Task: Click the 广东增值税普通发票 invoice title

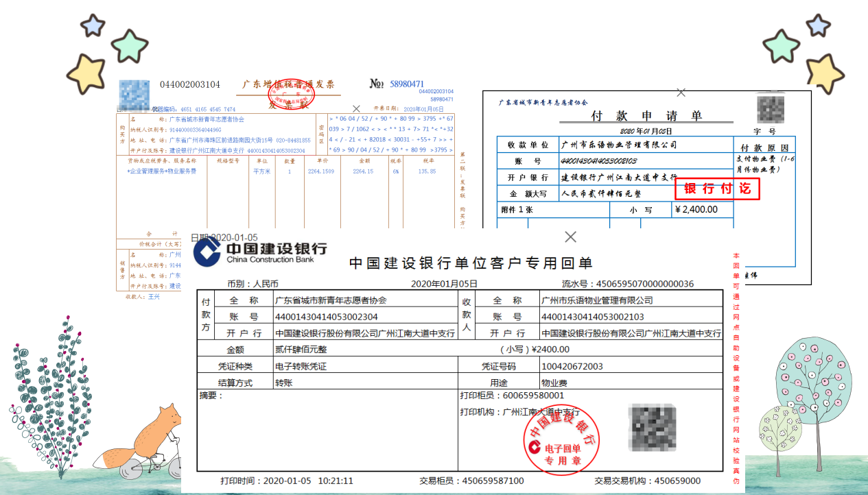Action: tap(288, 84)
